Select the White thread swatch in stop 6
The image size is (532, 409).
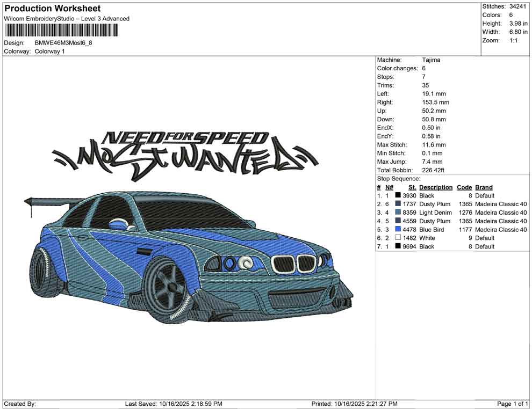398,238
